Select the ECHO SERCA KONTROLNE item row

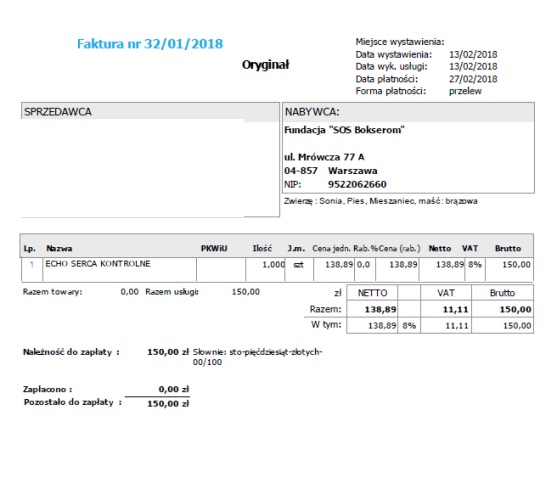277,269
